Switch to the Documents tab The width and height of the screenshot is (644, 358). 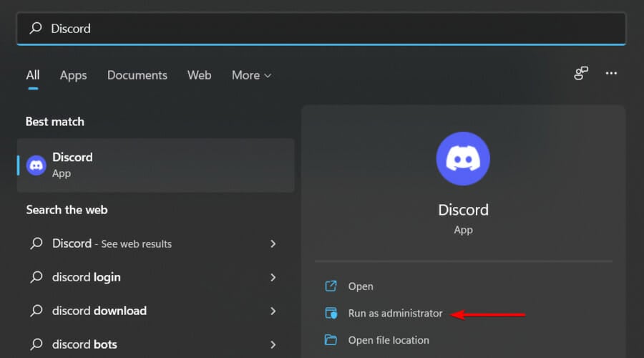137,75
